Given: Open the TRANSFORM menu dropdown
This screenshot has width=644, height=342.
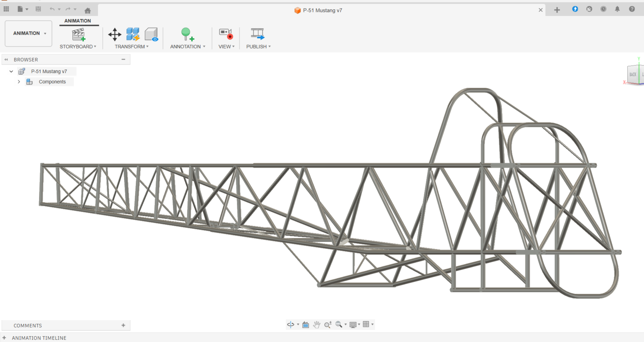Looking at the screenshot, I should [x=132, y=46].
